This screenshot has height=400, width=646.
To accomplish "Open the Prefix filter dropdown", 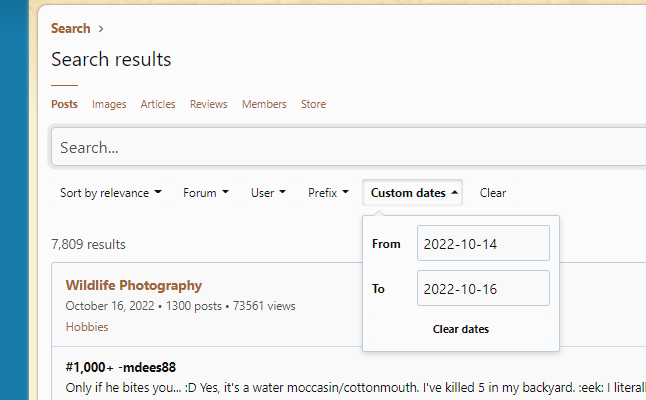I will [328, 193].
